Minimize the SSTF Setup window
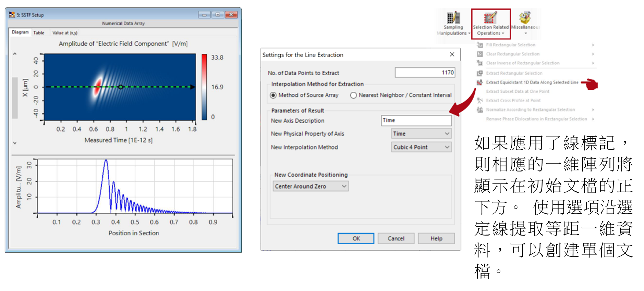This screenshot has width=644, height=291. tap(204, 15)
